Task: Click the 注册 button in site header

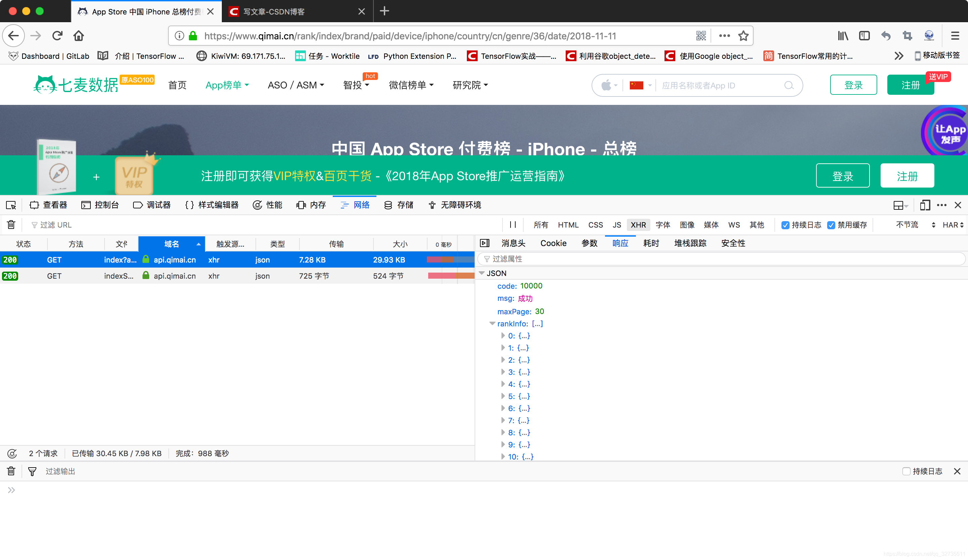Action: click(911, 85)
